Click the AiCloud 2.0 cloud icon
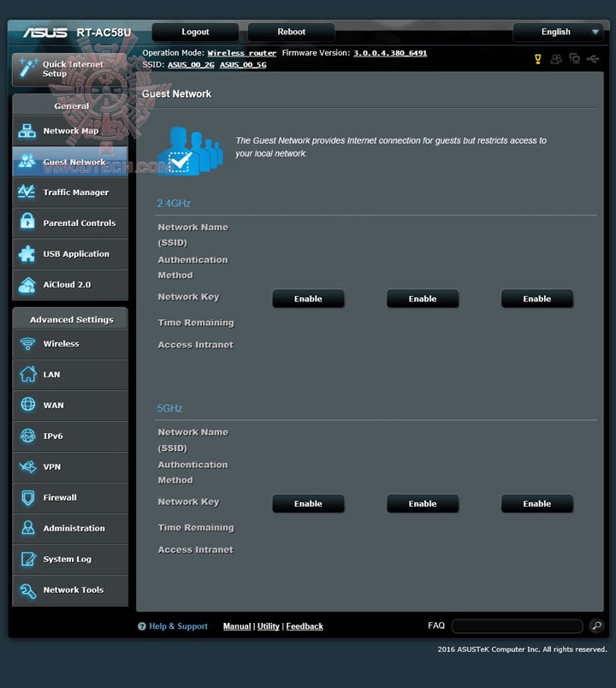The image size is (616, 688). (x=27, y=285)
